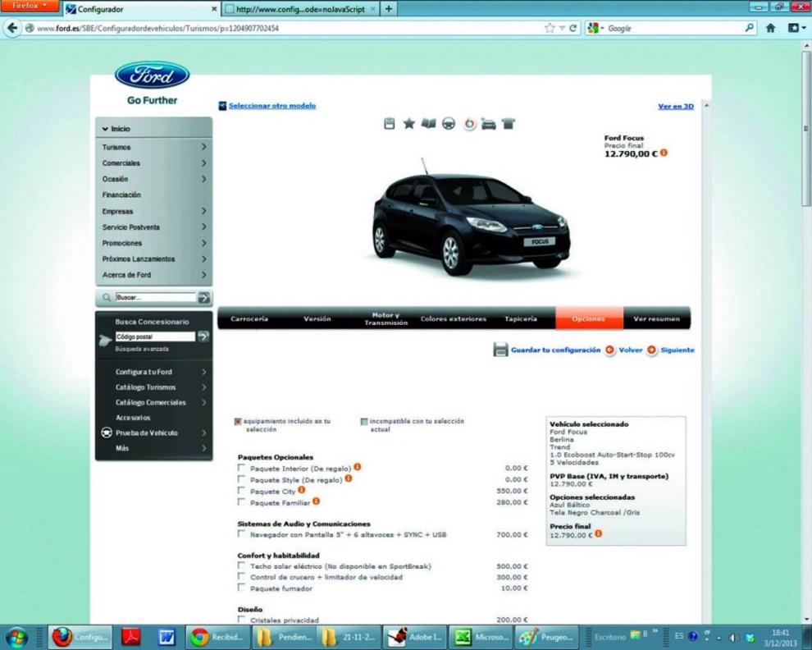812x650 pixels.
Task: Click the Código postal input field
Action: point(155,336)
